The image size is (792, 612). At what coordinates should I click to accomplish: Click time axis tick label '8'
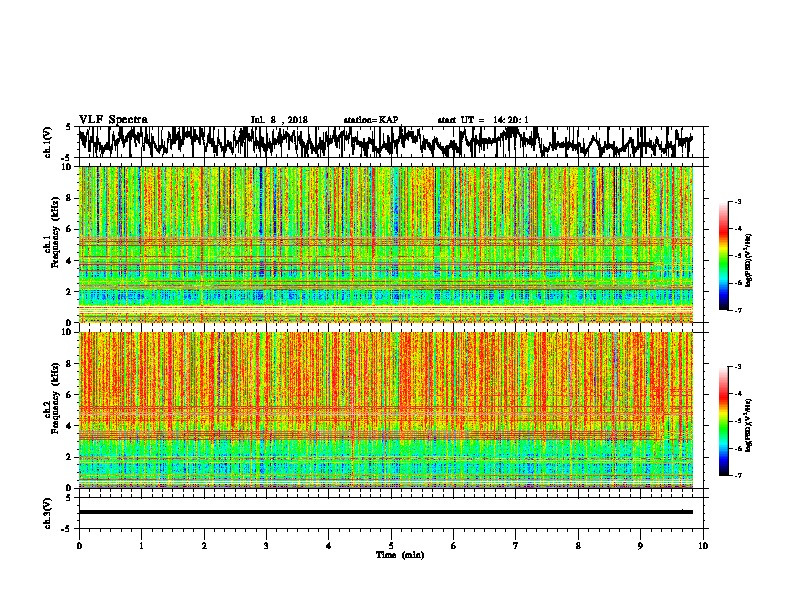tap(578, 546)
